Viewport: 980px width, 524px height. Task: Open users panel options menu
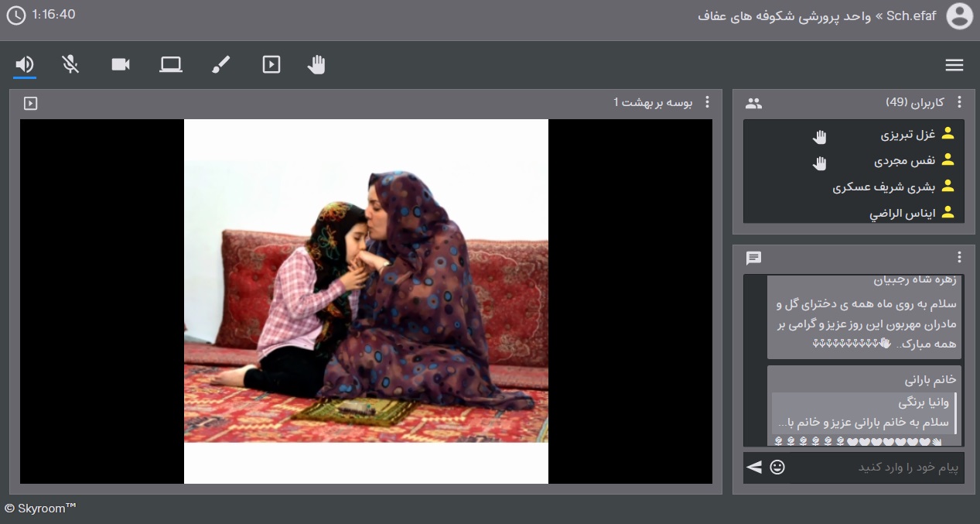point(960,102)
